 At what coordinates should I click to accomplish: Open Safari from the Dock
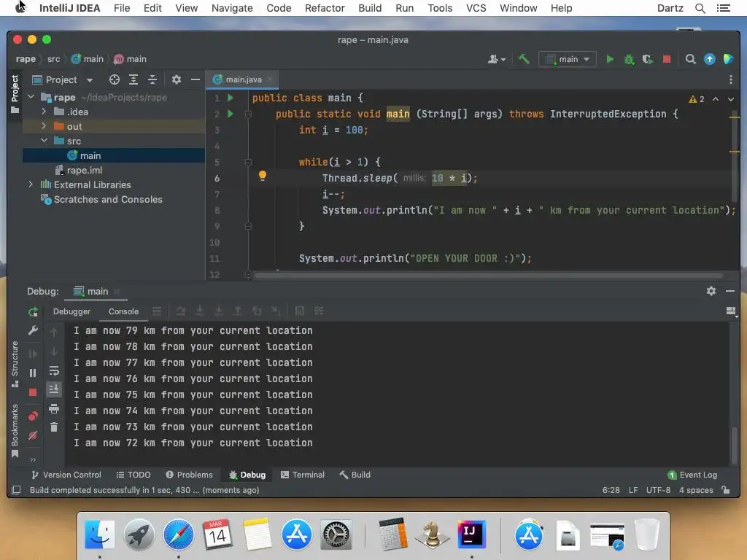pos(179,534)
